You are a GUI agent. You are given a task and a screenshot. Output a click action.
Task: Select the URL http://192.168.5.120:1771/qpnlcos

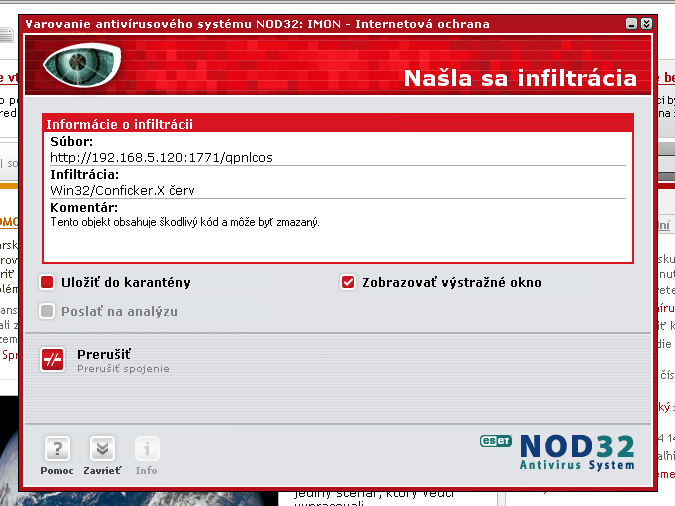click(x=161, y=157)
